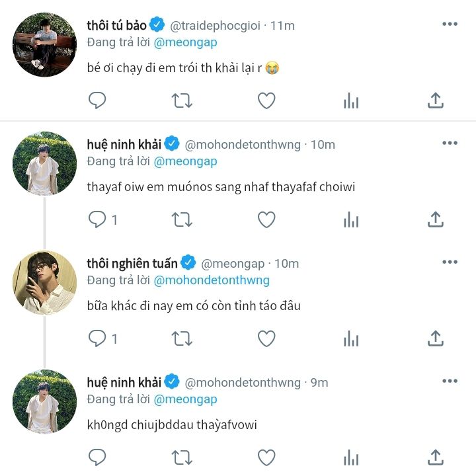This screenshot has width=476, height=472.
Task: View analytics for thôi nghiên tuấn's tweet
Action: pyautogui.click(x=351, y=338)
